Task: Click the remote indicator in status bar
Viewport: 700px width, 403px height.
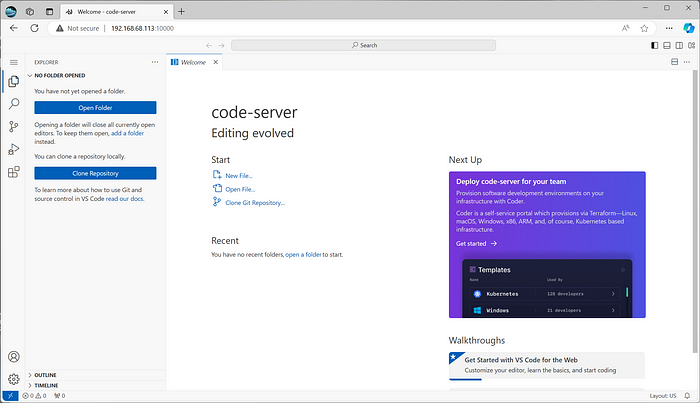Action: click(x=10, y=395)
